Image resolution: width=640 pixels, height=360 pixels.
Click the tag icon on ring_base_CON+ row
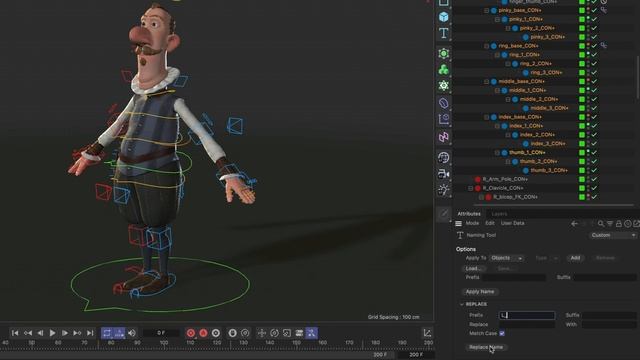coord(603,46)
